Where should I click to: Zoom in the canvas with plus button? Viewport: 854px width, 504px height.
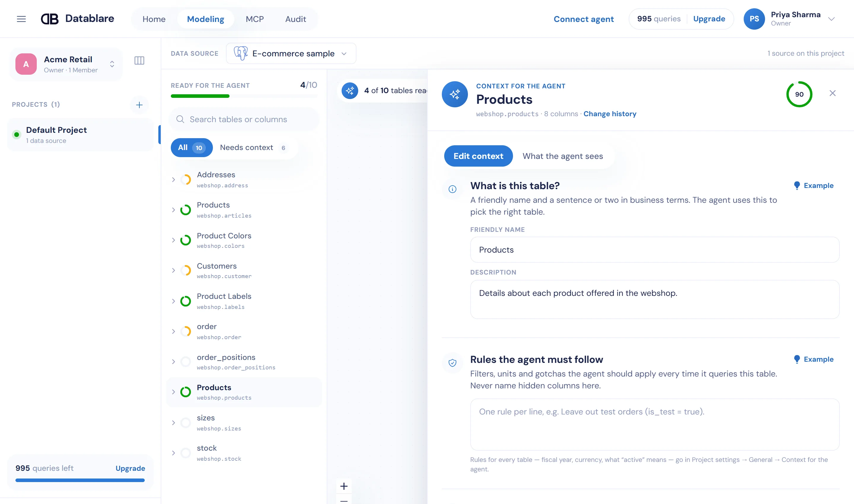344,486
